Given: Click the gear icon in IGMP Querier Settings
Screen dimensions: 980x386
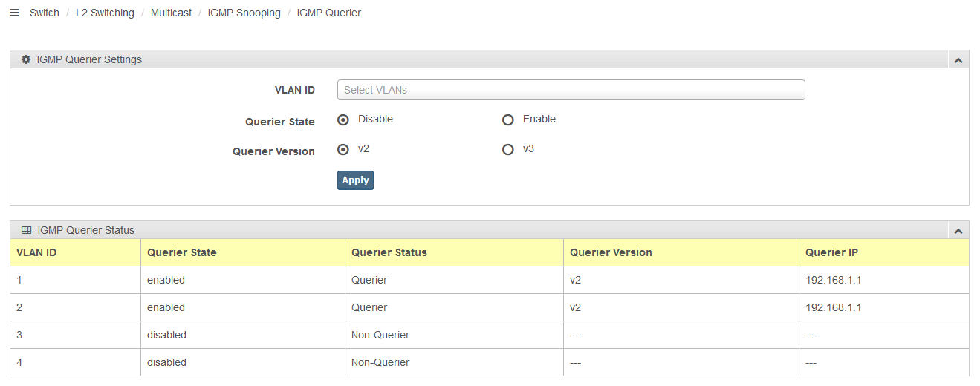Looking at the screenshot, I should pyautogui.click(x=26, y=59).
